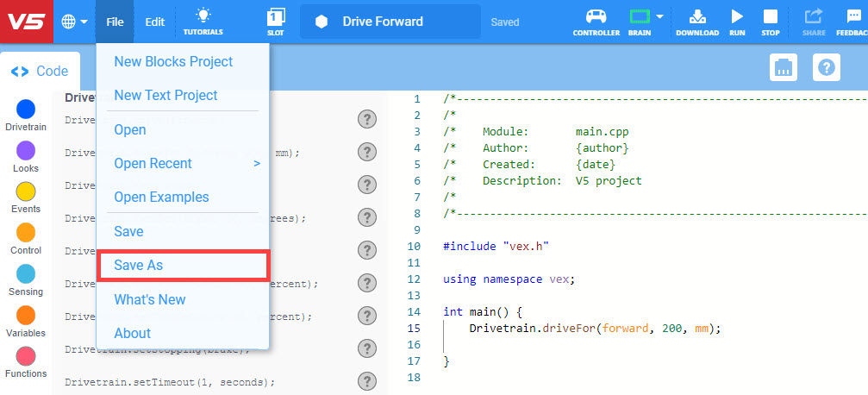Viewport: 868px width, 395px height.
Task: Switch to the Code tab
Action: coord(40,72)
